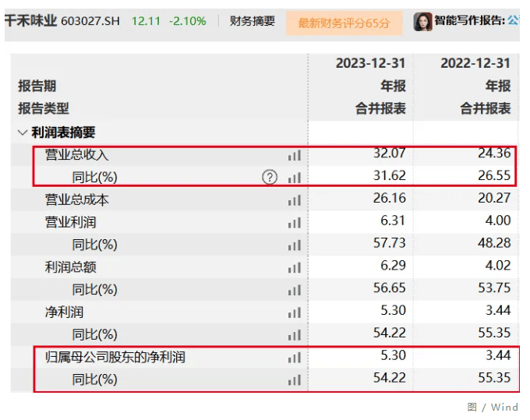Click the analyst avatar thumbnail
The height and width of the screenshot is (420, 530).
point(423,22)
